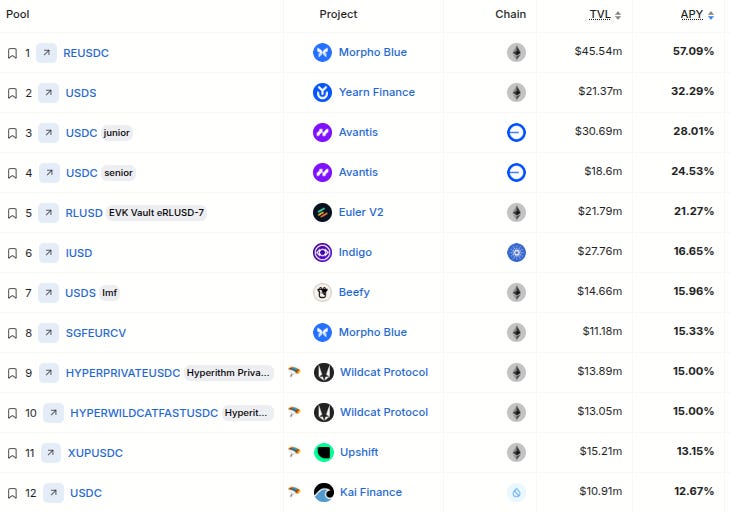Bookmark the USDC junior pool
The width and height of the screenshot is (730, 512).
[x=13, y=133]
